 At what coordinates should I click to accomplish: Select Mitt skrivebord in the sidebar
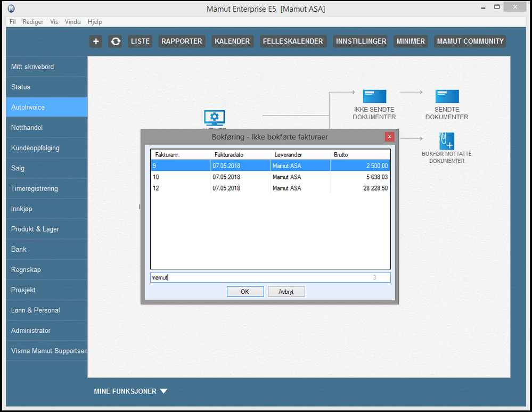pyautogui.click(x=47, y=67)
